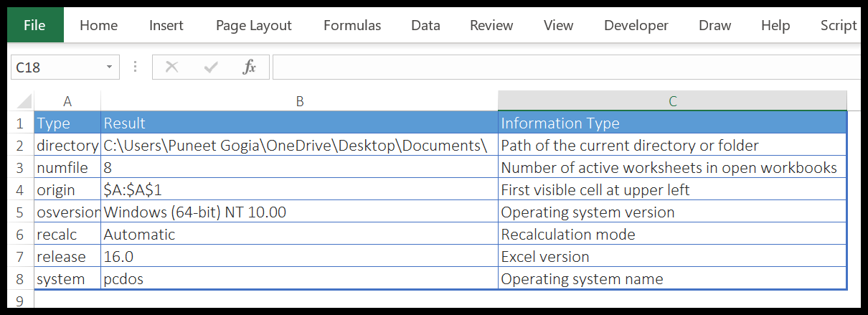Screen dimensions: 868x315
Task: Select row 9 header
Action: (x=21, y=299)
